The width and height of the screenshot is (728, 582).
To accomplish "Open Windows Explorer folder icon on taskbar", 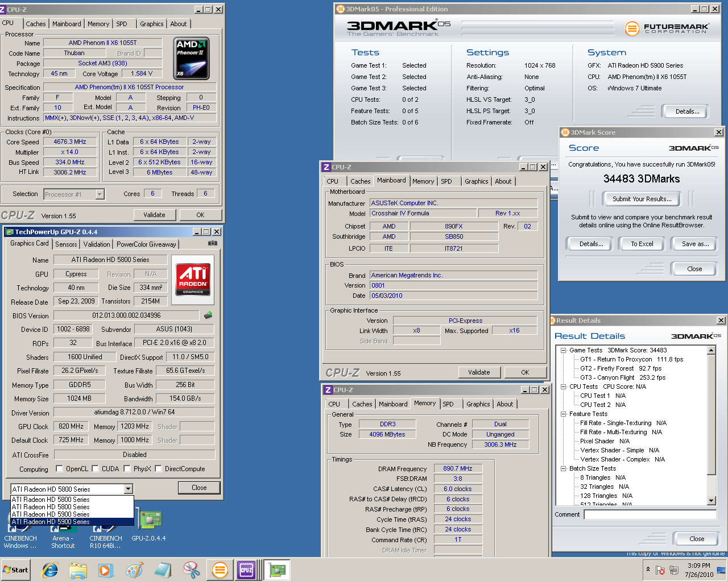I will [x=78, y=570].
